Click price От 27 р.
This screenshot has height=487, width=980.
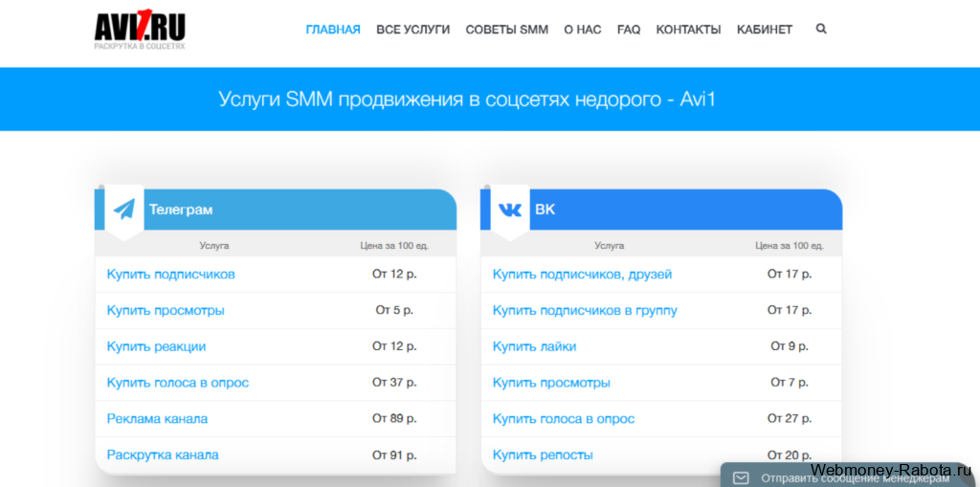pyautogui.click(x=790, y=419)
